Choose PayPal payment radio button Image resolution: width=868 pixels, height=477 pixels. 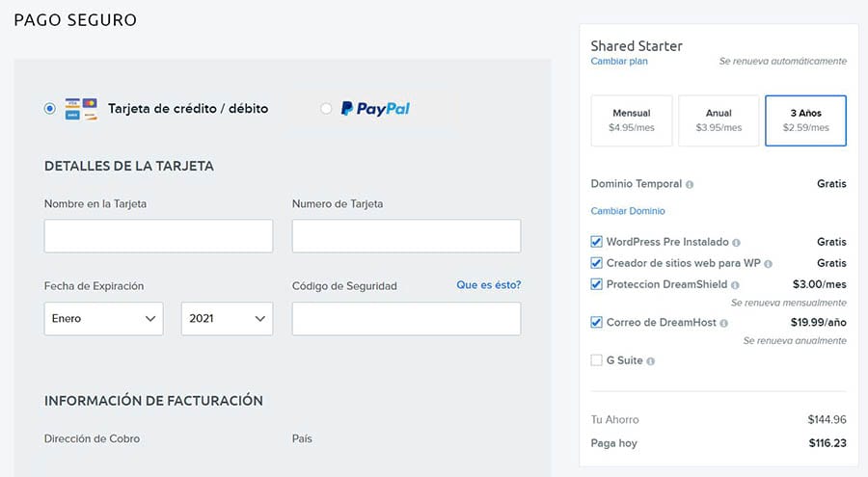click(x=326, y=109)
